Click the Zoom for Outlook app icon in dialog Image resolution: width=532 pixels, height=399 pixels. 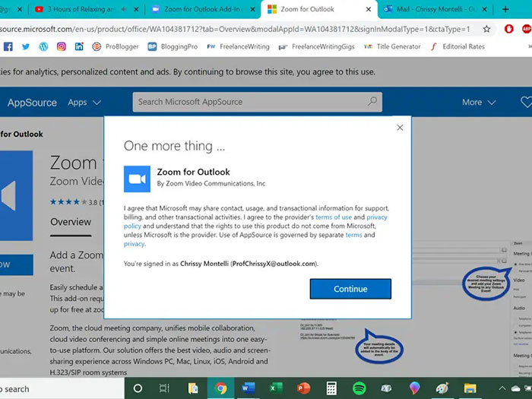[137, 179]
